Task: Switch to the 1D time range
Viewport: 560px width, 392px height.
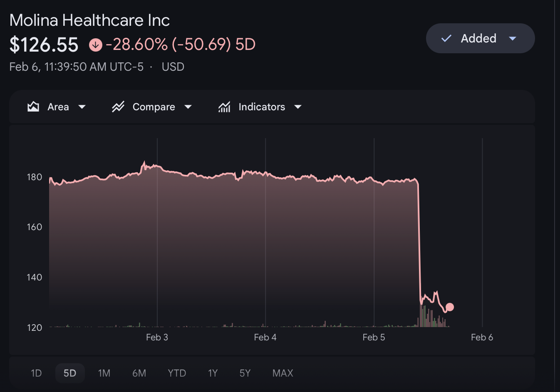Action: tap(36, 373)
